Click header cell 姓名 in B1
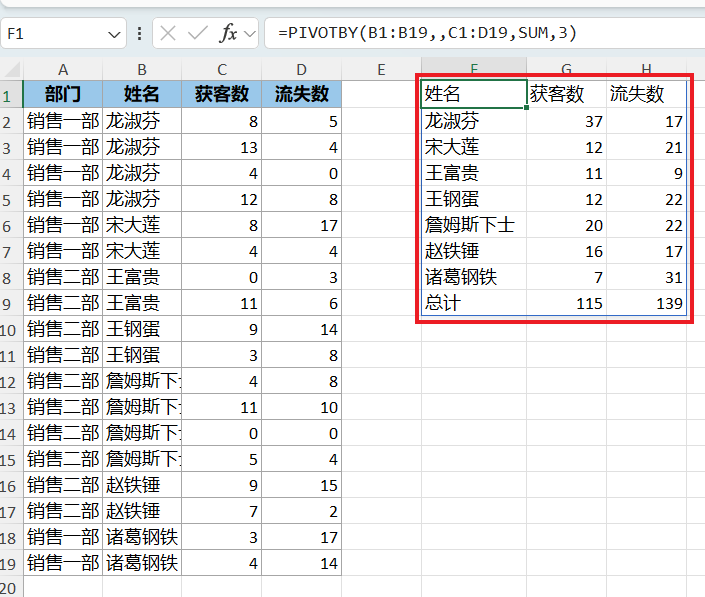 click(x=142, y=94)
